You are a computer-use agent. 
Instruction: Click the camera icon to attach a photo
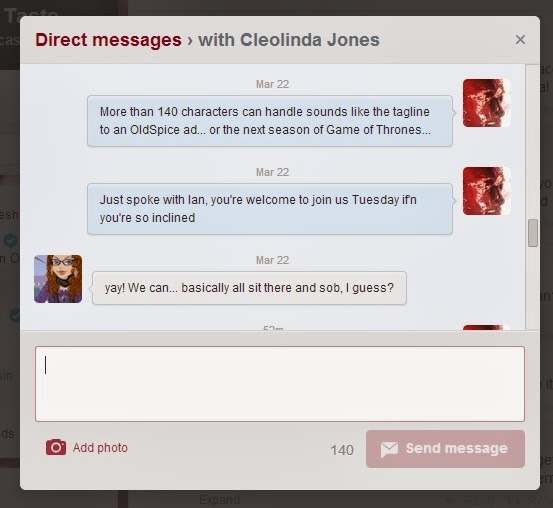(x=56, y=447)
